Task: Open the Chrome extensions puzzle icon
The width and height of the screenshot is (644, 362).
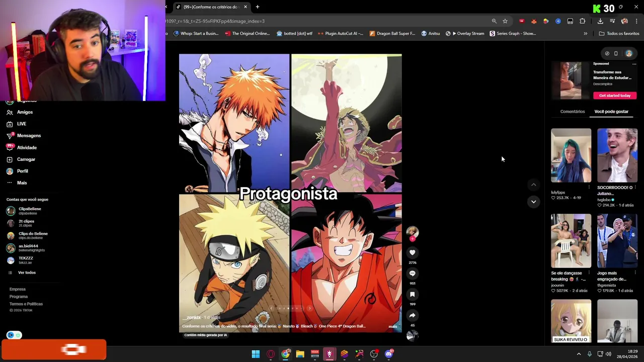Action: pos(582,21)
